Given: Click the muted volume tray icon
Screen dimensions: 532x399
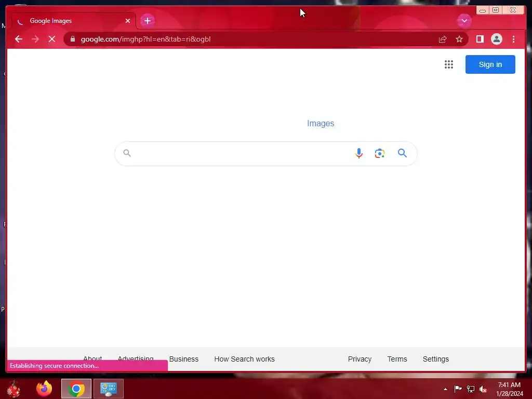Looking at the screenshot, I should pyautogui.click(x=483, y=389).
